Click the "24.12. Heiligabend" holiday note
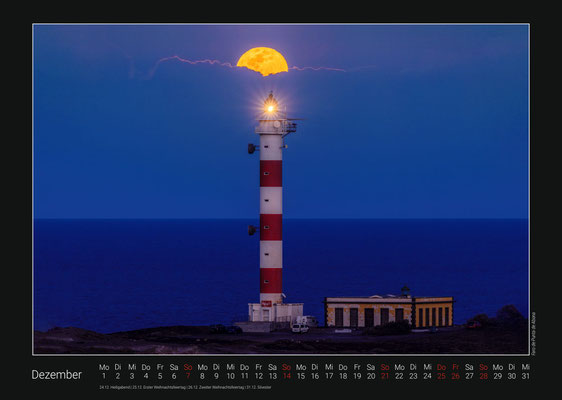 (115, 387)
